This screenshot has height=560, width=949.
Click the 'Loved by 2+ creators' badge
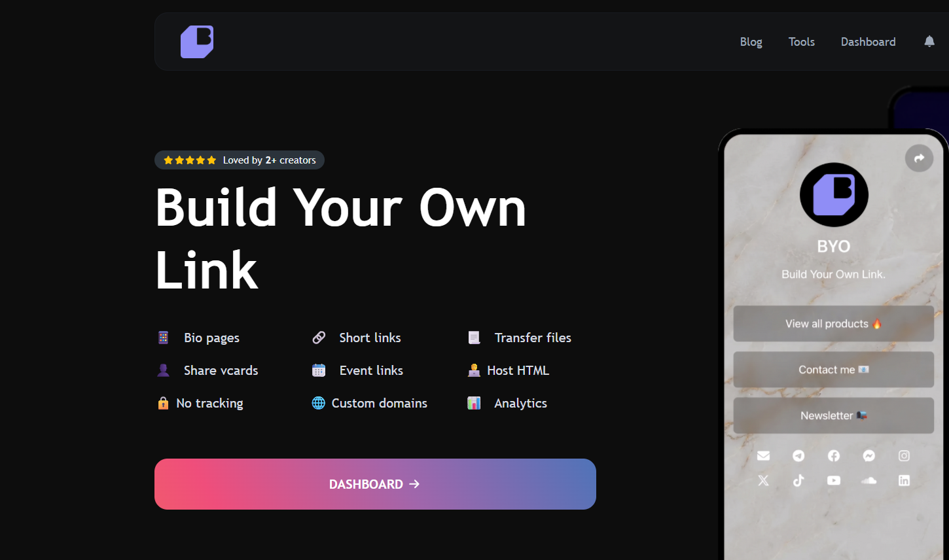tap(240, 160)
